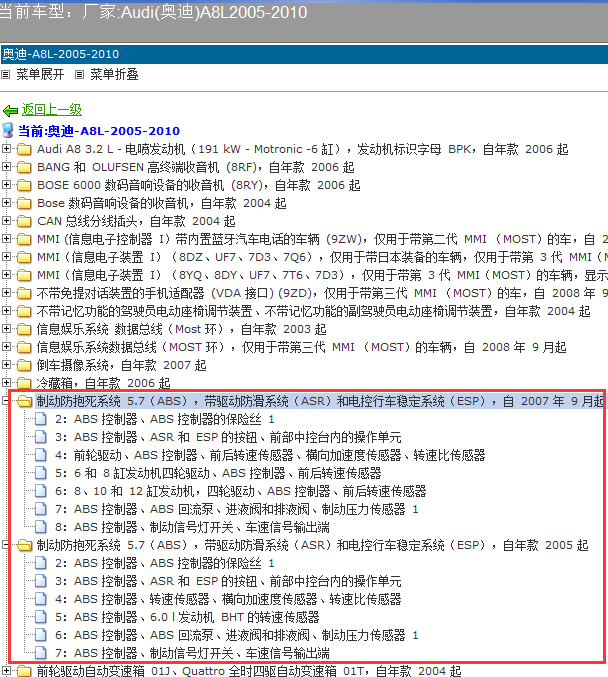Open 5: 6 和 8 缸发动机四轮驱动 page
Image resolution: width=608 pixels, height=677 pixels.
pos(218,473)
